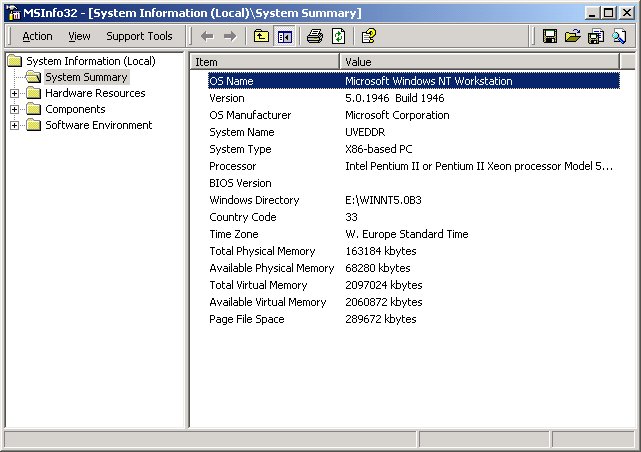Expand the Components tree node
Viewport: 641px width, 452px height.
(15, 110)
